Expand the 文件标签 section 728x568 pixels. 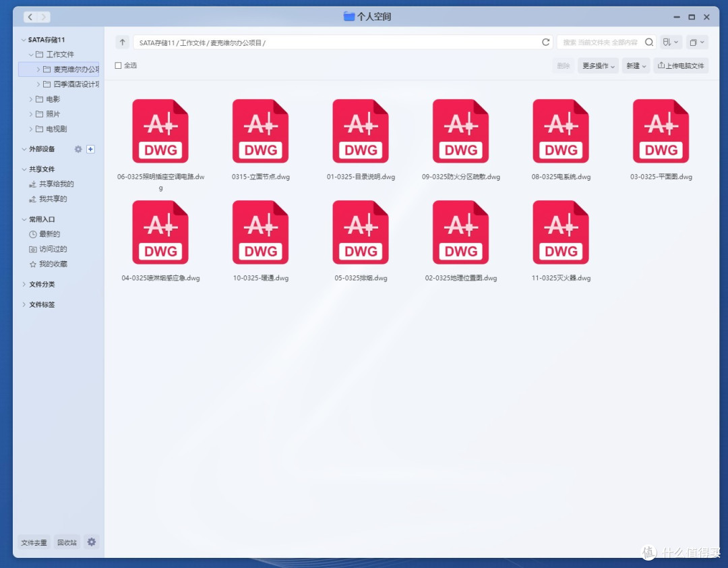pos(24,305)
